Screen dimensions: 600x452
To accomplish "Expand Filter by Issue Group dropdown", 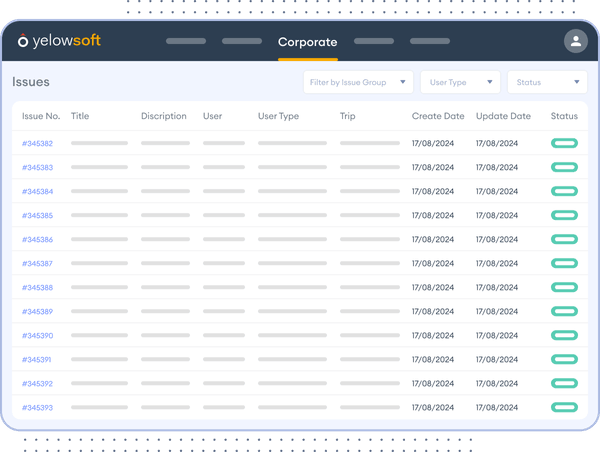I will 359,82.
